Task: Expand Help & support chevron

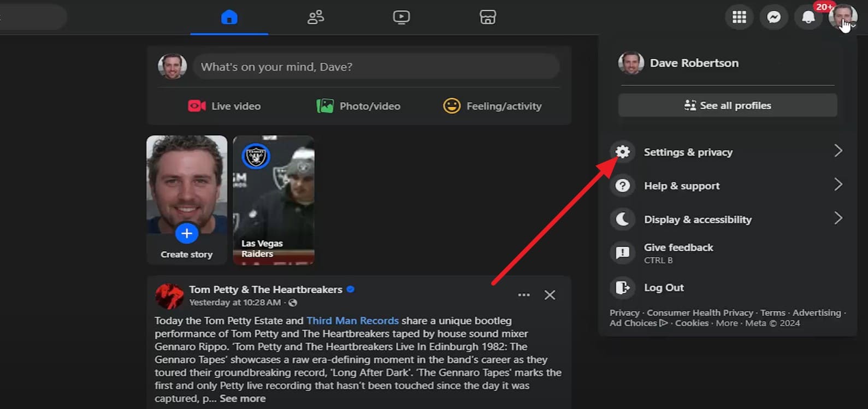Action: (x=838, y=185)
